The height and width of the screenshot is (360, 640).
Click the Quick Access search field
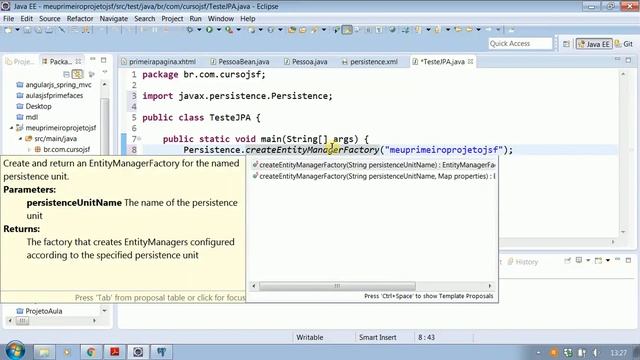[x=520, y=43]
